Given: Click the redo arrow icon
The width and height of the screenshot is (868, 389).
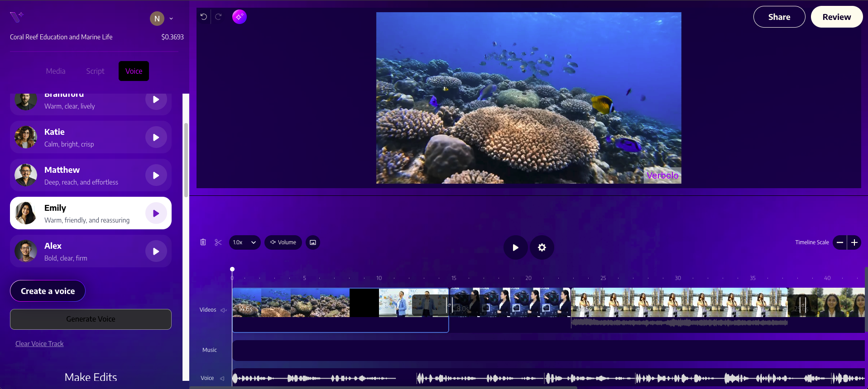Looking at the screenshot, I should [218, 17].
